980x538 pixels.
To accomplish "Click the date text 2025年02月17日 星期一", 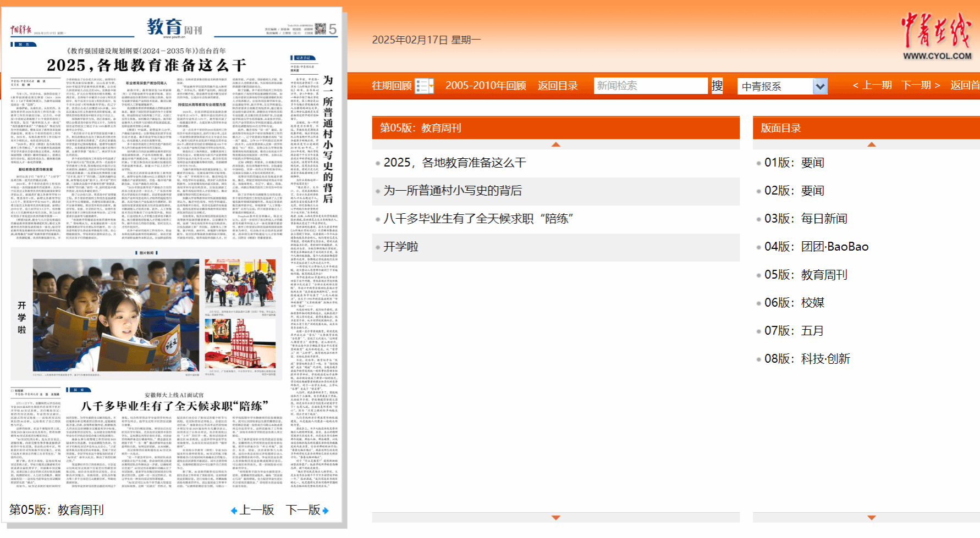I will [x=427, y=40].
